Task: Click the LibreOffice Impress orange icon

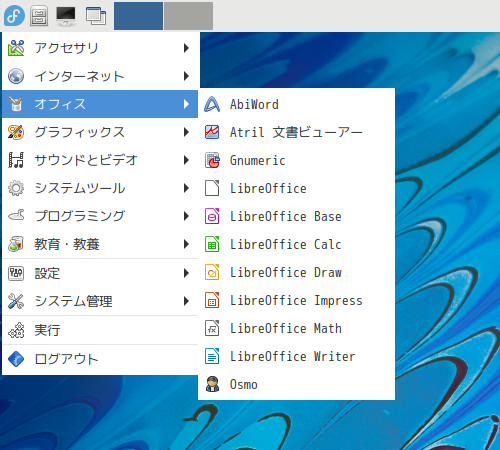Action: (212, 300)
